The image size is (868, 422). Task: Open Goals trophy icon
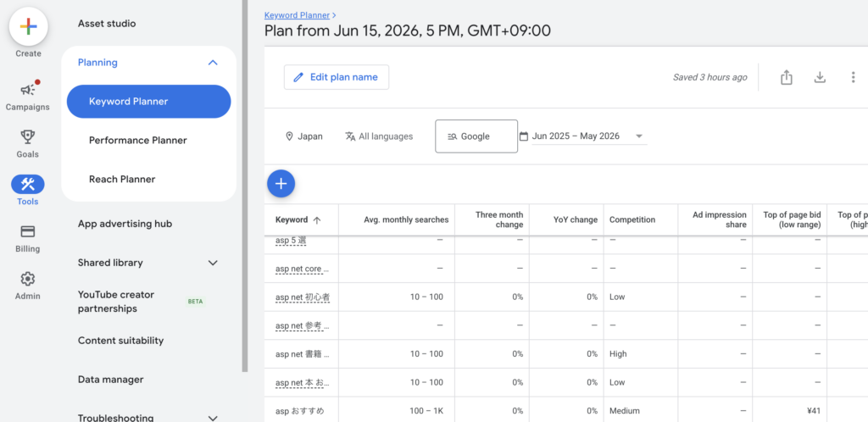(28, 136)
